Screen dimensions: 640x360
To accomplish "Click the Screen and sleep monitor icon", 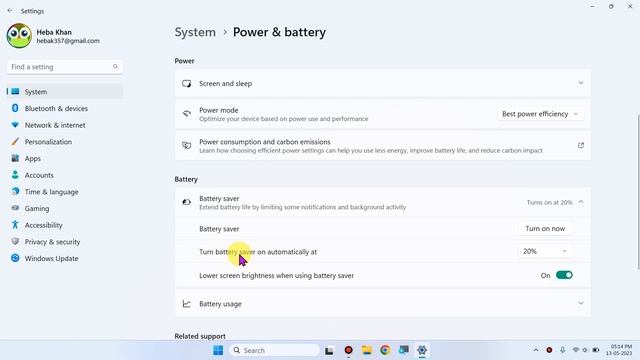I will (x=187, y=84).
